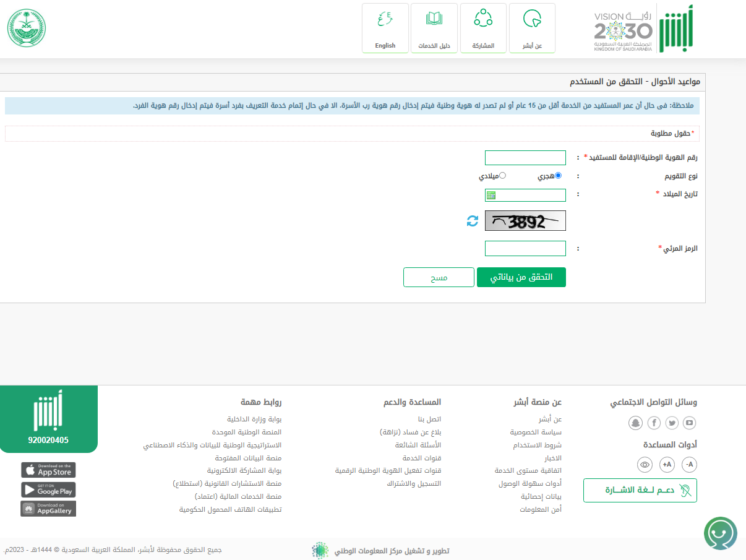Image resolution: width=746 pixels, height=560 pixels.
Task: Increase font size with +A icon
Action: point(667,464)
